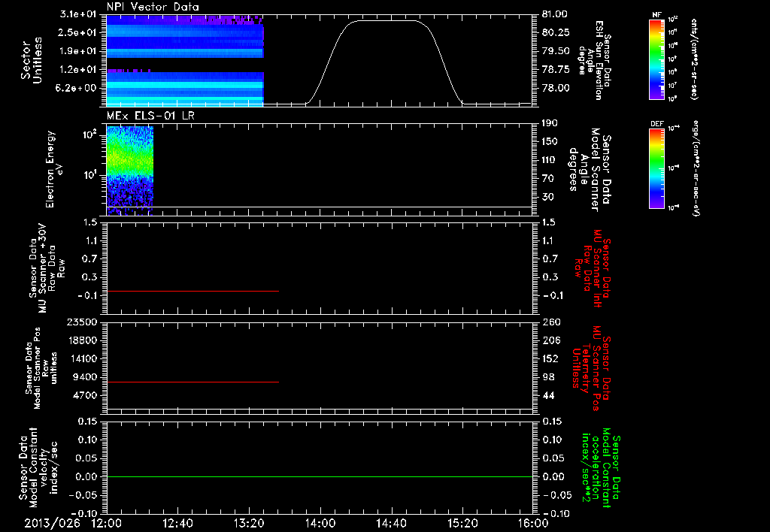
Task: Click the 1.9e+01 sector tick value
Action: pyautogui.click(x=78, y=51)
